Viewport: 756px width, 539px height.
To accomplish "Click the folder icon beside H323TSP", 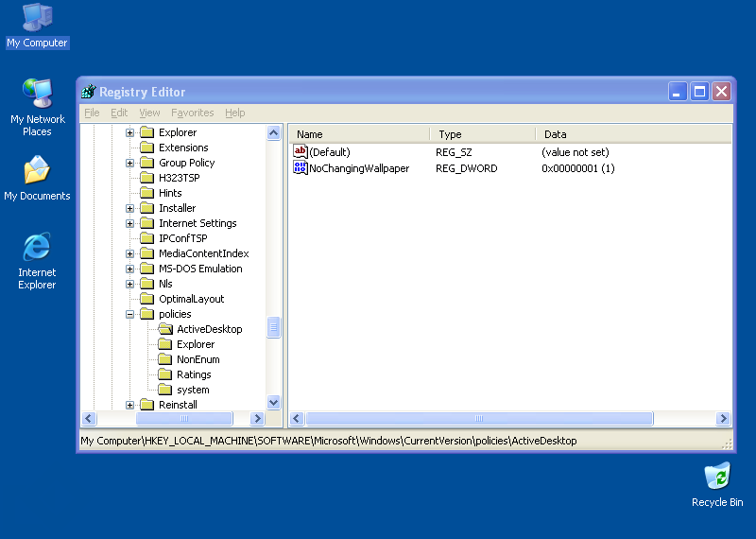I will 147,178.
